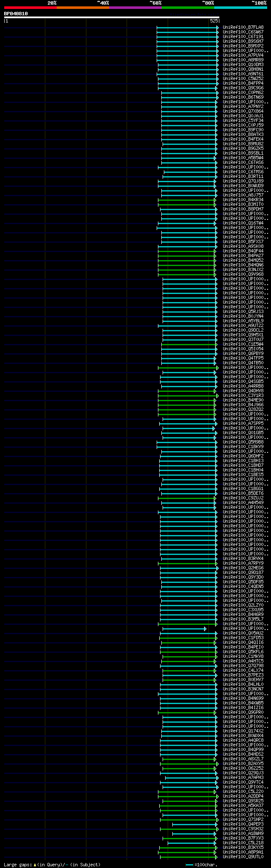
Task: Open hit UniRef100_Q9C9G6
Action: click(x=243, y=88)
